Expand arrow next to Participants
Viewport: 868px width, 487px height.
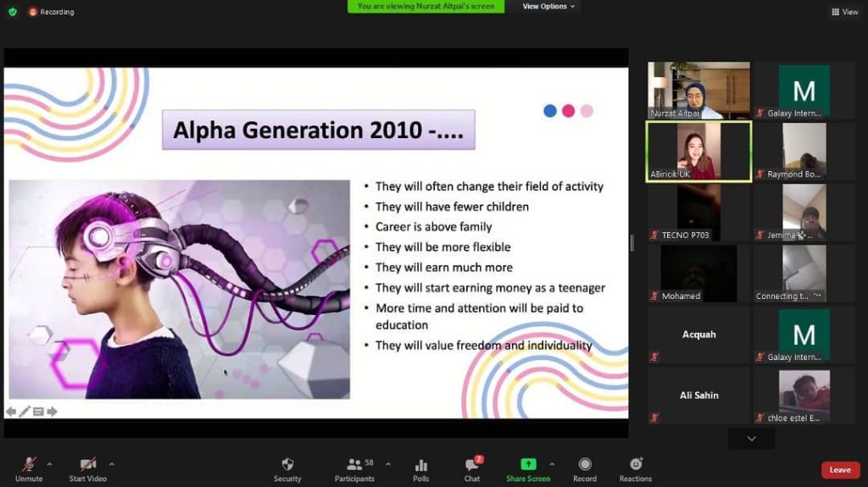click(x=388, y=464)
